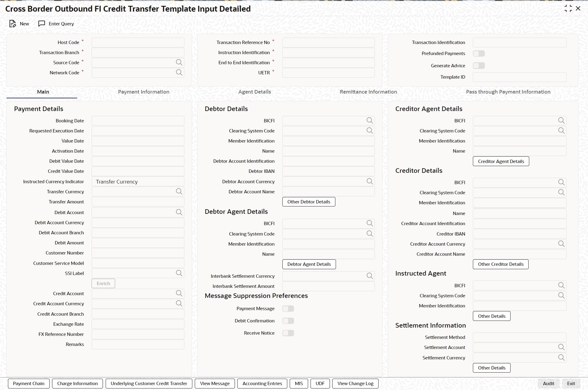Image resolution: width=588 pixels, height=390 pixels.
Task: Open Network Code lookup search icon
Action: (179, 72)
